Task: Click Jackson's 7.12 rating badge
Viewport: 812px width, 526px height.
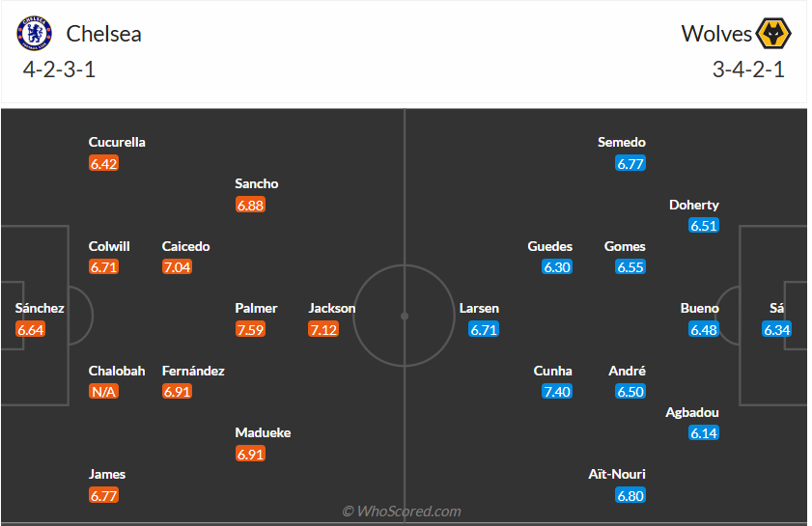Action: [x=323, y=330]
